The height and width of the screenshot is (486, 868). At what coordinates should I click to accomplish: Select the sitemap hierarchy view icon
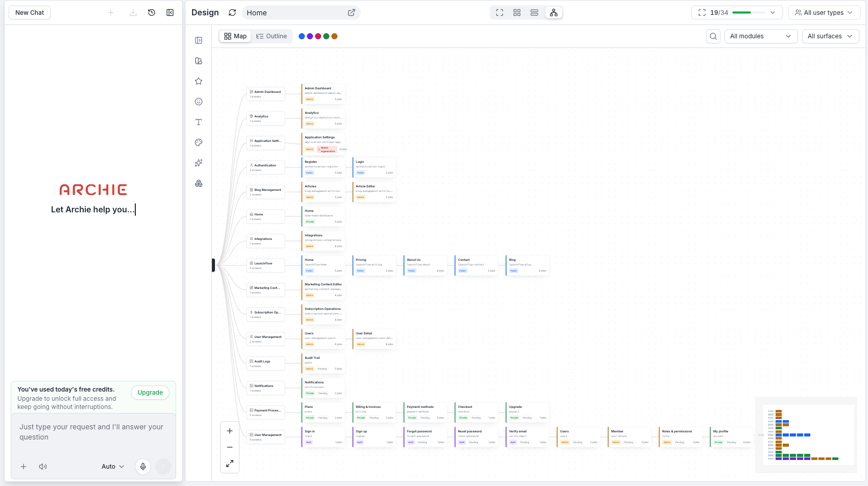553,13
